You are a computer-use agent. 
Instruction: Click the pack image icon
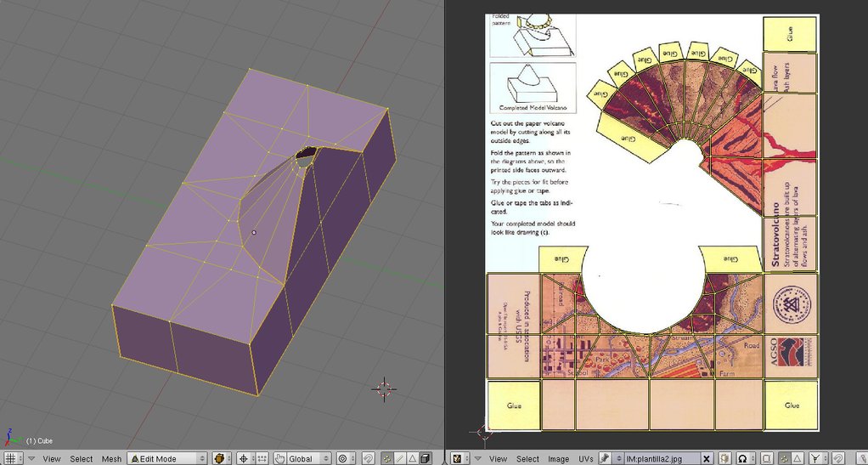click(x=725, y=458)
